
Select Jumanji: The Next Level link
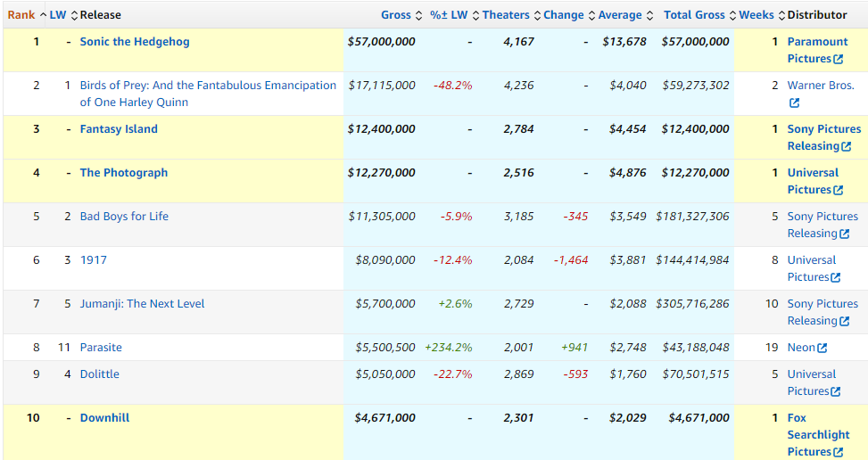coord(142,304)
